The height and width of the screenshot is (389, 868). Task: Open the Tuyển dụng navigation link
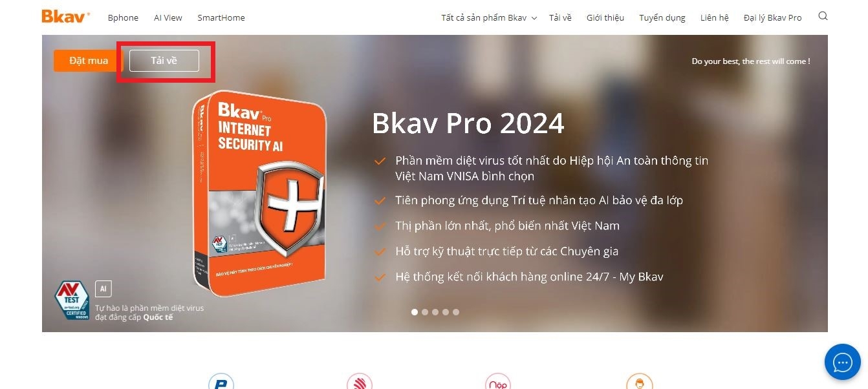tap(662, 18)
